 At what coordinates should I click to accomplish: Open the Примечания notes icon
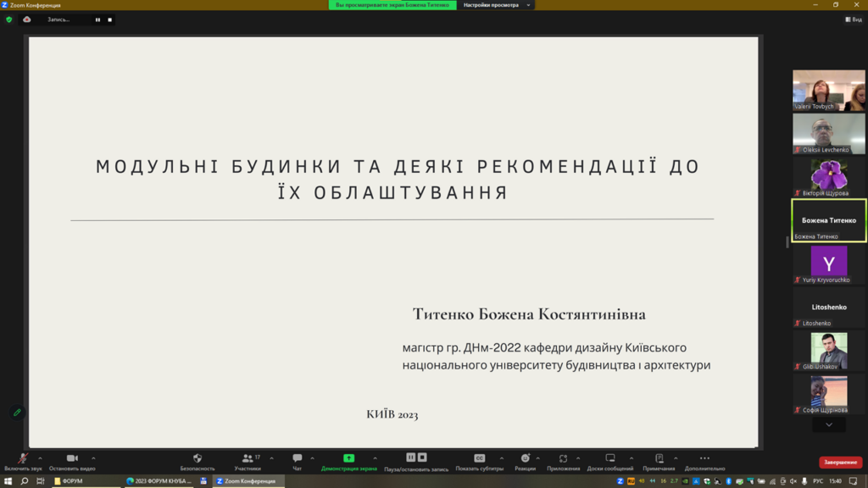tap(659, 458)
